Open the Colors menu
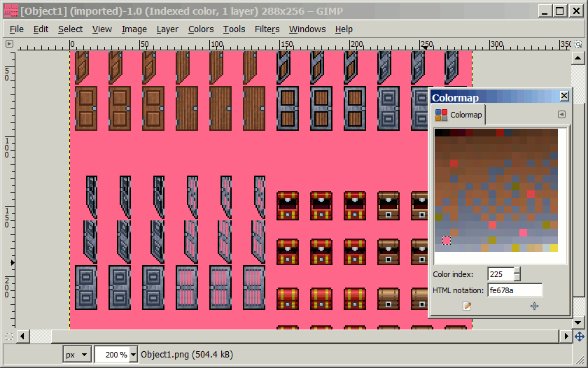The image size is (588, 368). 201,29
